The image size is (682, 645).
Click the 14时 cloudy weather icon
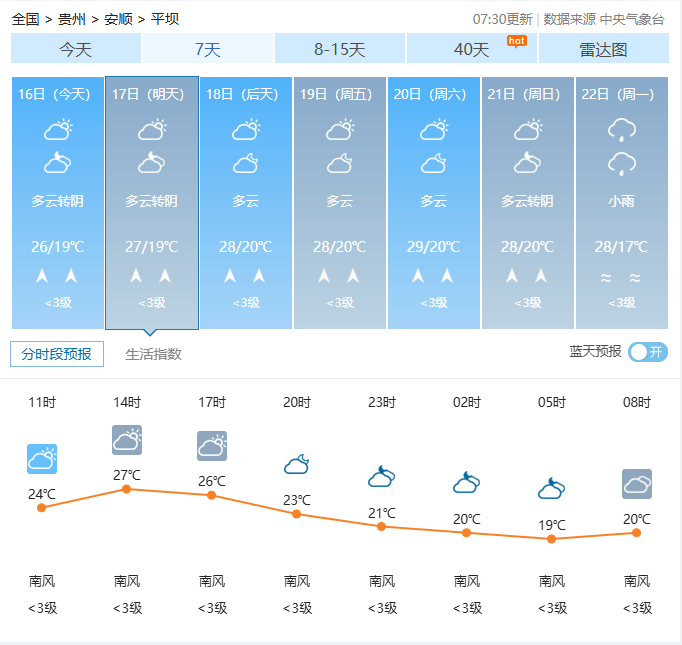pyautogui.click(x=127, y=440)
